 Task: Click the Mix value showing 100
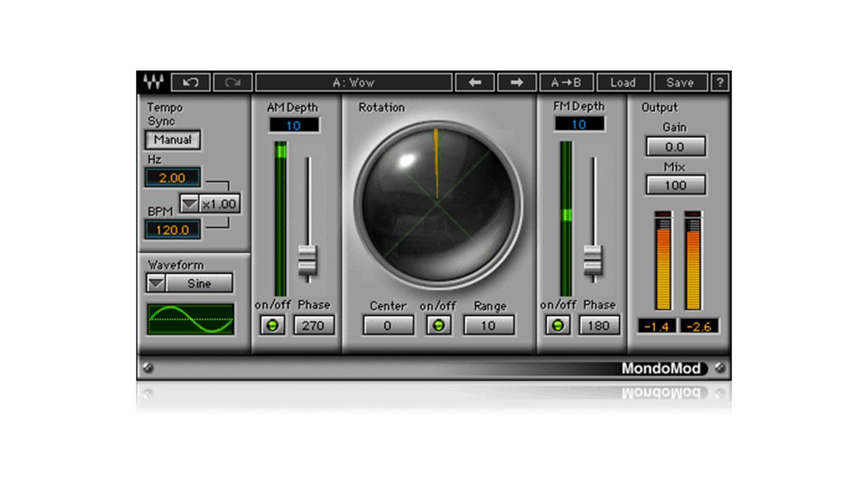point(675,185)
